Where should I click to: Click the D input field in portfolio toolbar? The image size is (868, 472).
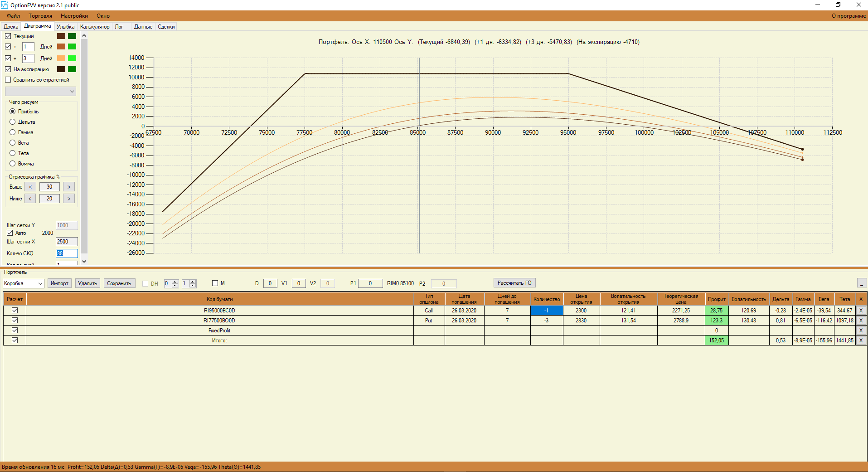coord(270,283)
